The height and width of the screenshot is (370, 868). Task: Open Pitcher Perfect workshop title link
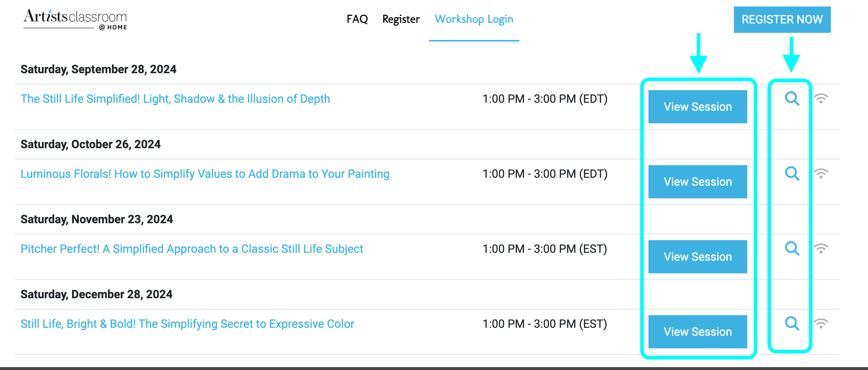[192, 249]
